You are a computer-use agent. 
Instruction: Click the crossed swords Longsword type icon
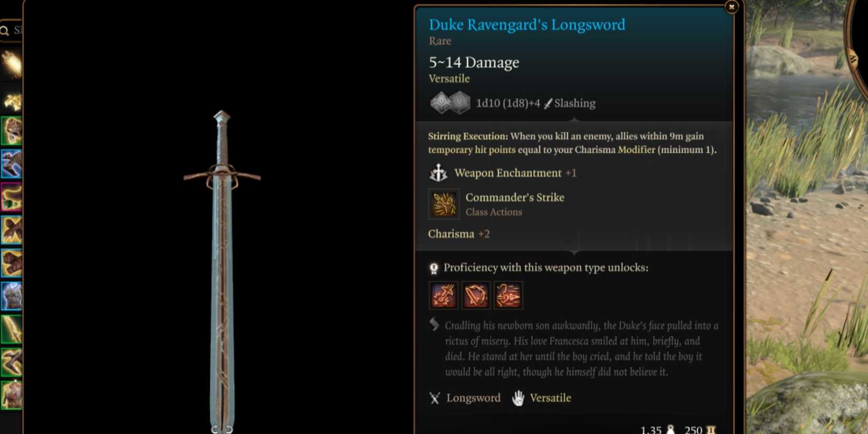point(435,398)
